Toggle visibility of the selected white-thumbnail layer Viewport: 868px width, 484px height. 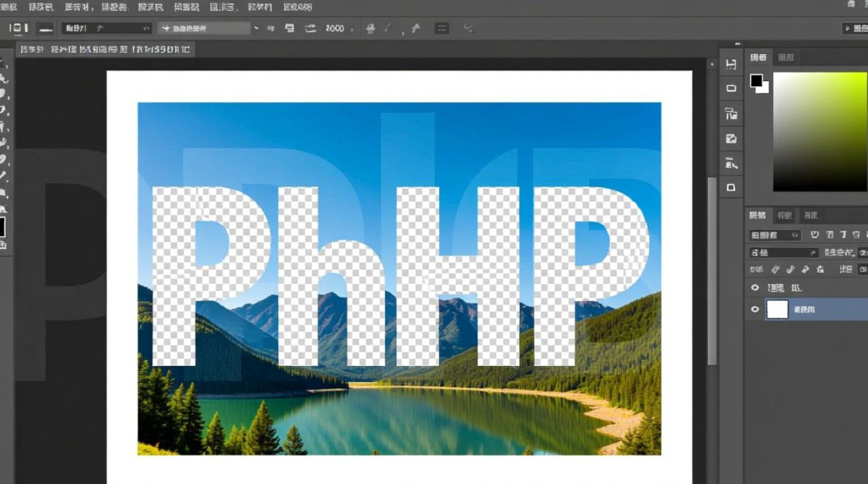754,310
